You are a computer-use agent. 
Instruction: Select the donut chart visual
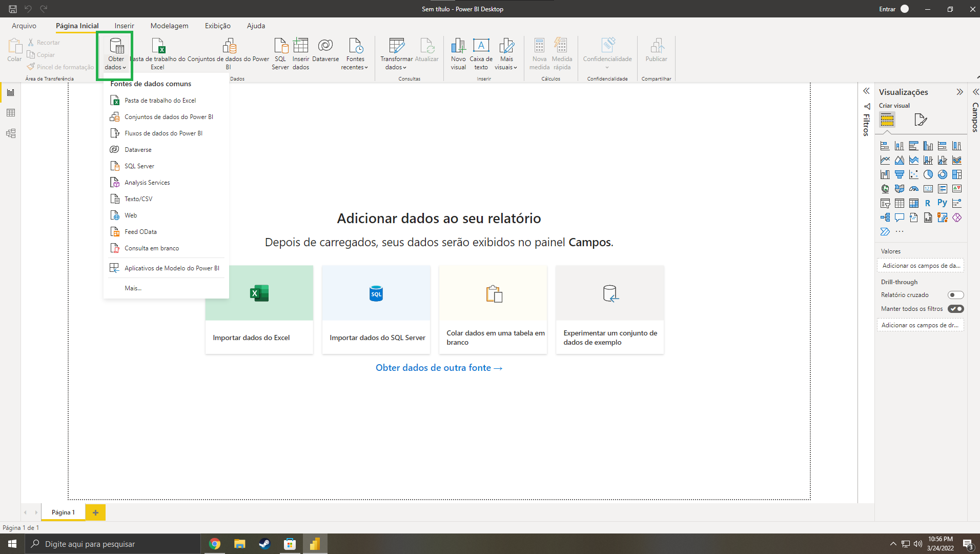pos(943,175)
